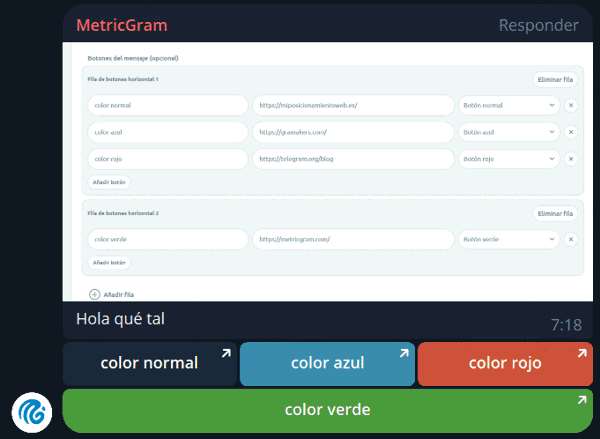The image size is (600, 439).
Task: Remove the color normal button row with X
Action: 571,105
